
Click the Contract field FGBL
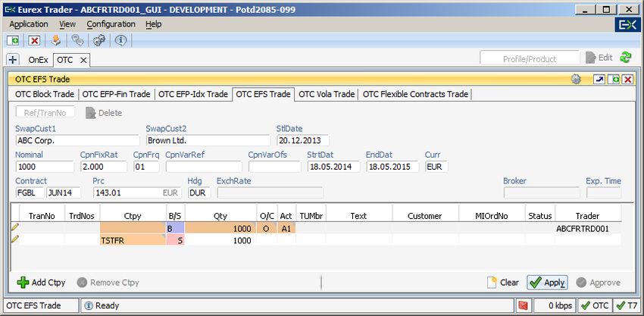tap(30, 192)
